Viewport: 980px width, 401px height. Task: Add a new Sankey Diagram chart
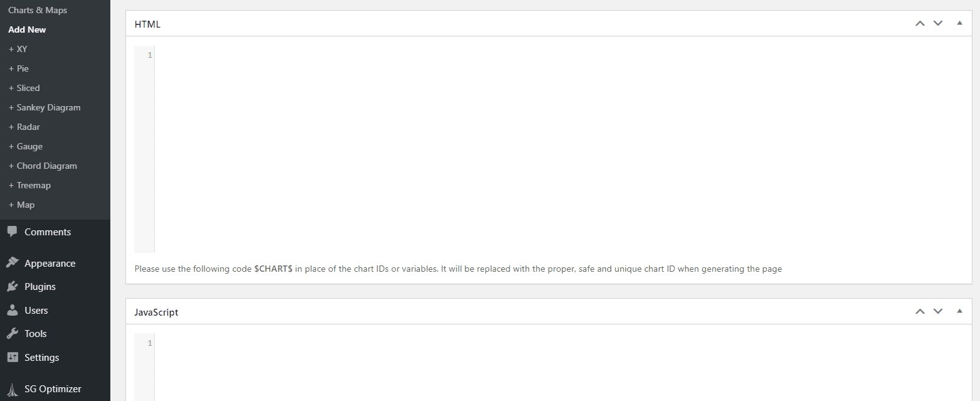(x=45, y=107)
